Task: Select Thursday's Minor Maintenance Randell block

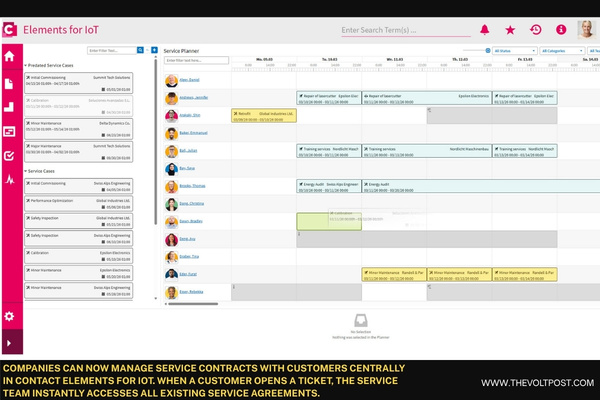Action: 459,274
